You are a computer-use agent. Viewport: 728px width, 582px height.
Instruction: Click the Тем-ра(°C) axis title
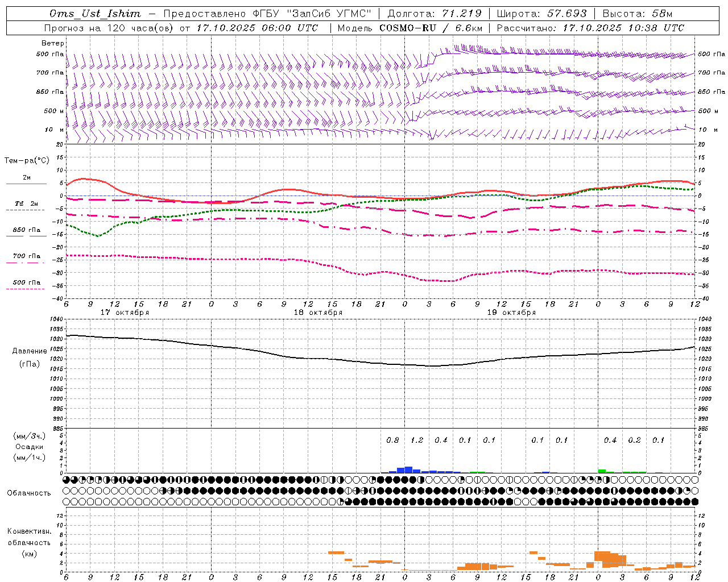point(27,161)
